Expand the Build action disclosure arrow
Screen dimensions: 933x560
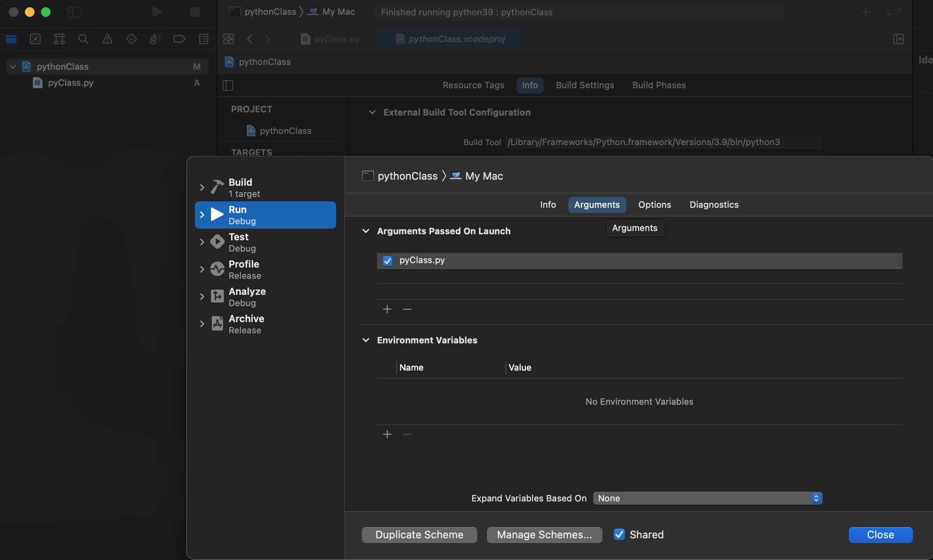(x=202, y=187)
